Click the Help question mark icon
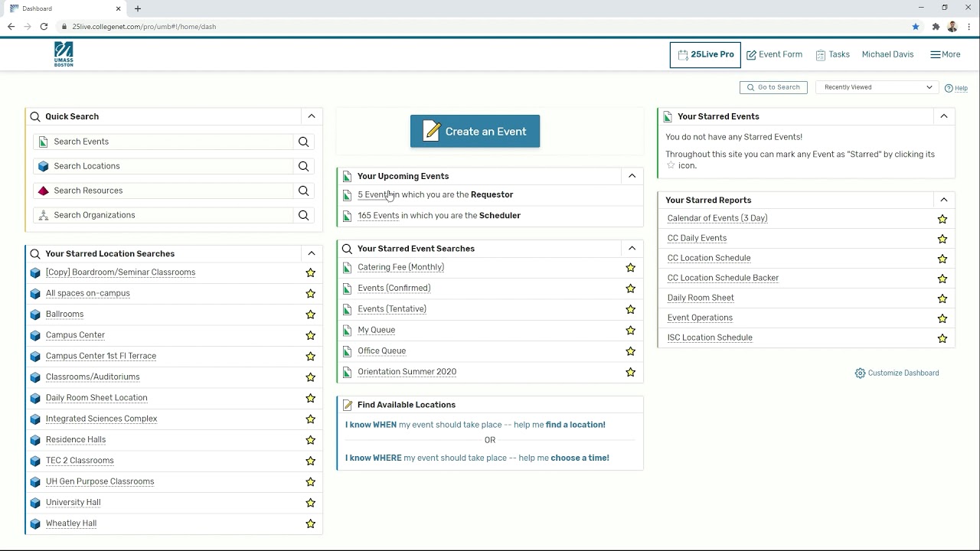 (x=949, y=88)
